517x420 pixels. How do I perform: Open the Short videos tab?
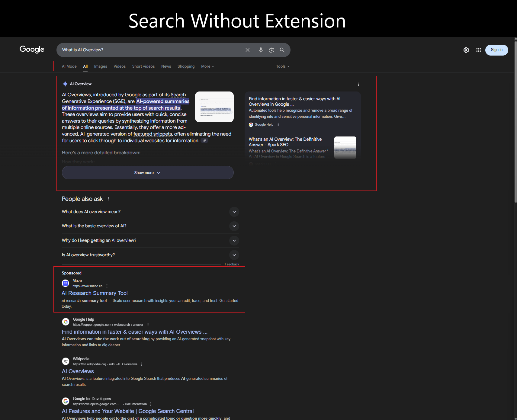coord(143,66)
